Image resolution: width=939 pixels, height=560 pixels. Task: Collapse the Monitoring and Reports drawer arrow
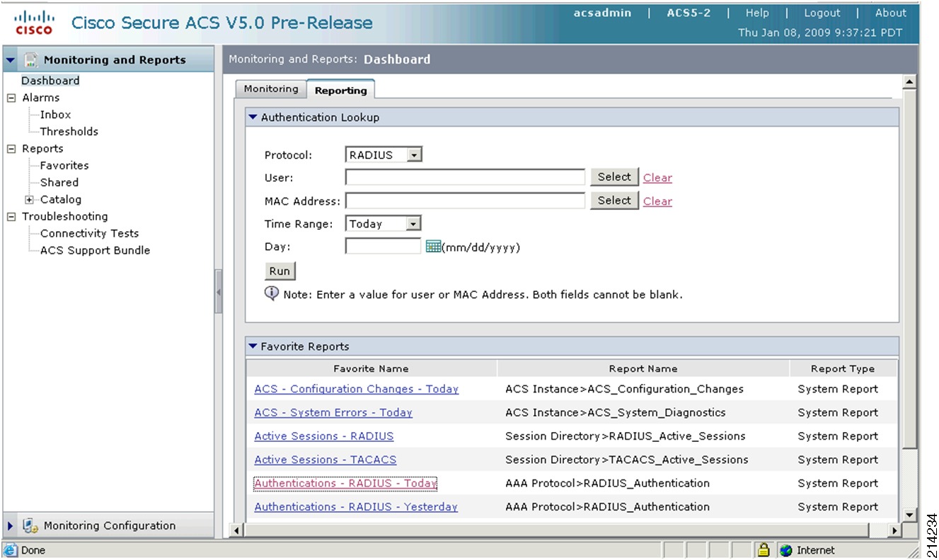click(11, 60)
